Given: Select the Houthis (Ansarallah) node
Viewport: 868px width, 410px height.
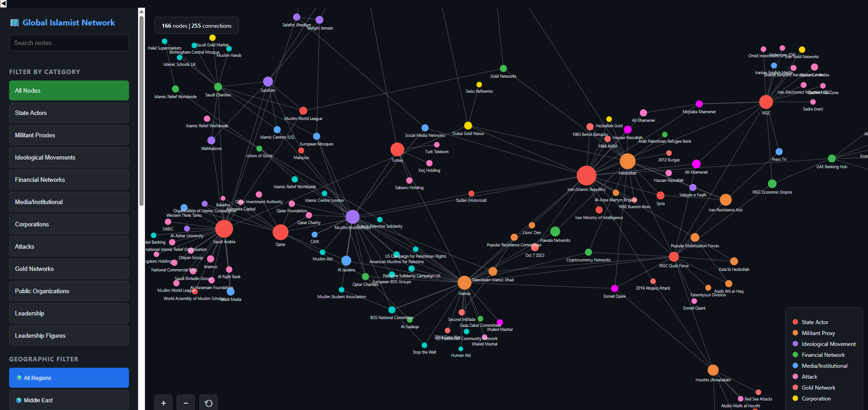Looking at the screenshot, I should 713,370.
